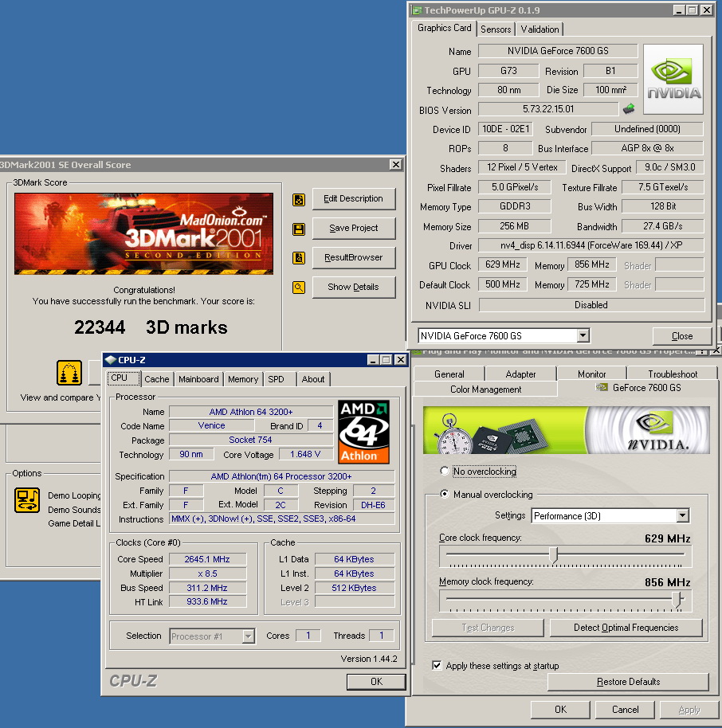The width and height of the screenshot is (722, 728).
Task: Click the CPU Name field AMD Athlon 64 3200+
Action: [x=251, y=411]
